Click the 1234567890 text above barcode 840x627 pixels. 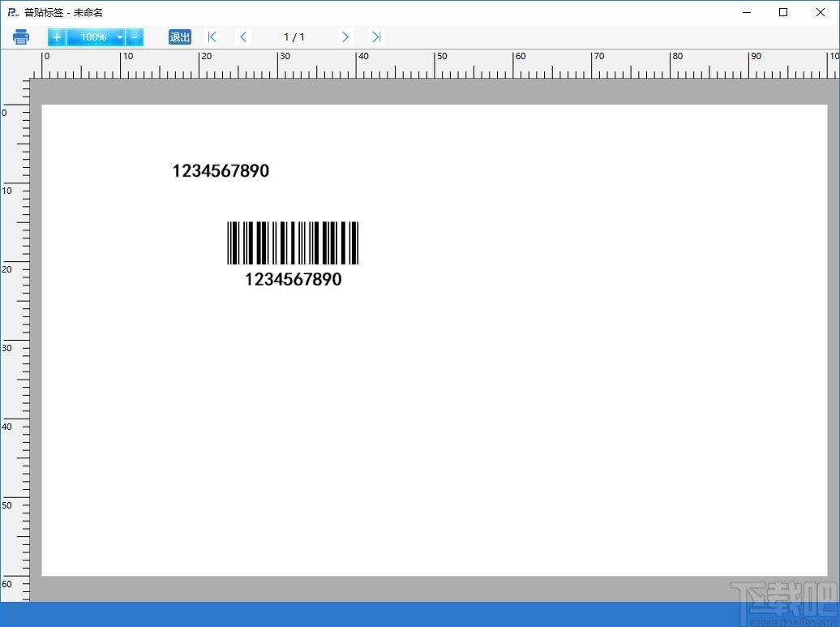tap(221, 171)
